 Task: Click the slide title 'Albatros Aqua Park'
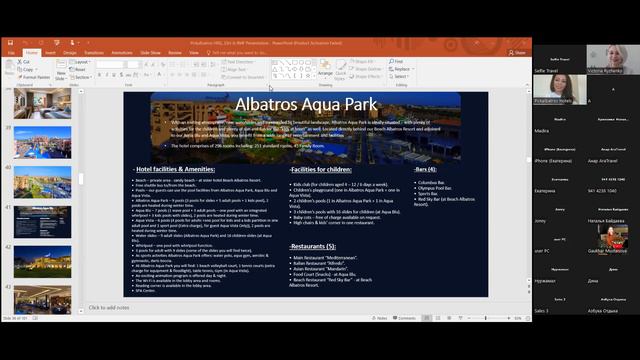click(x=306, y=104)
